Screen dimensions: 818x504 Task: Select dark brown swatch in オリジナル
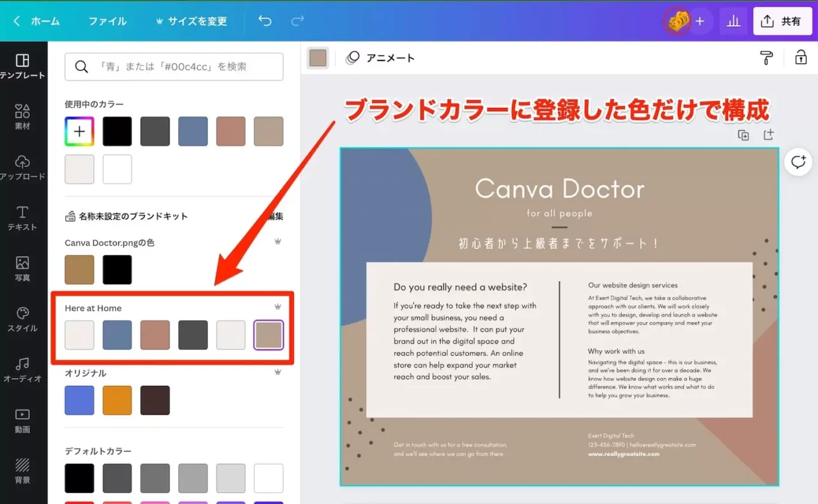(155, 401)
